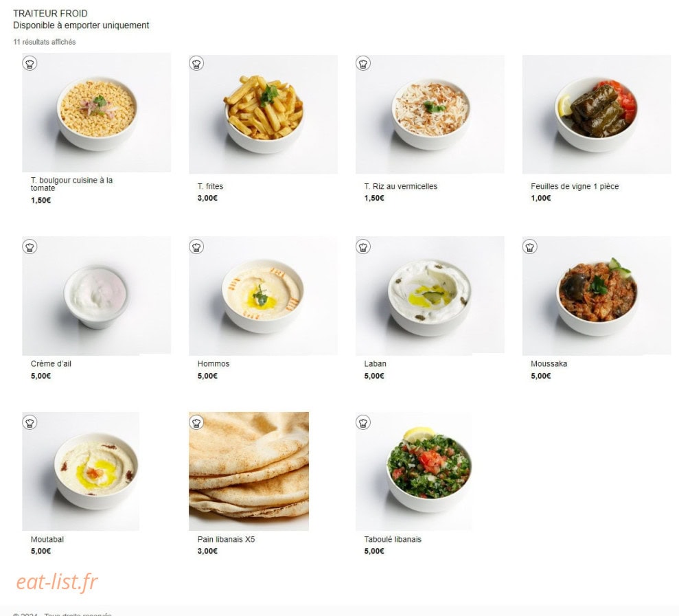
Task: Open the Taboulé libanais link
Action: click(x=392, y=539)
